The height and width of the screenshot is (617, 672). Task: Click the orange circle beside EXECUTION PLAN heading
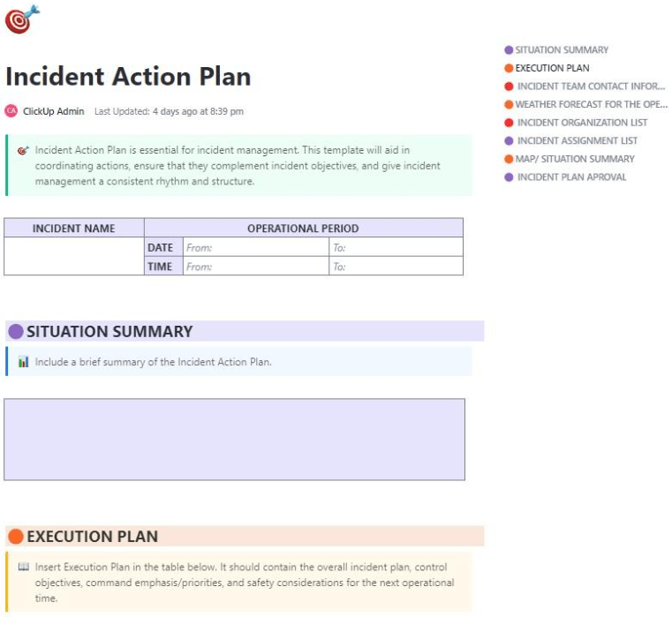click(x=15, y=537)
